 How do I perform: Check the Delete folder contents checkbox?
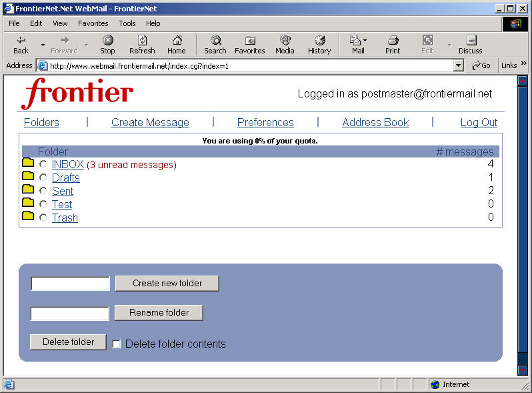pos(117,344)
